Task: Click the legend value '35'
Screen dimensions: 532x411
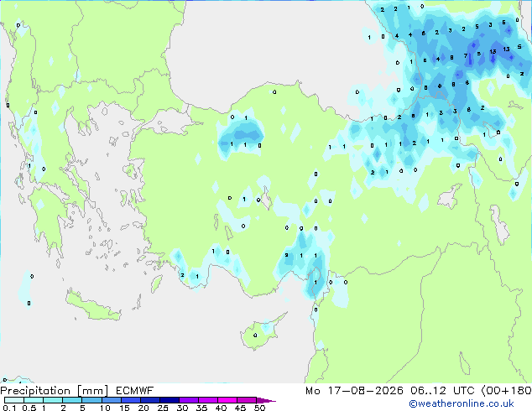Action: click(201, 408)
